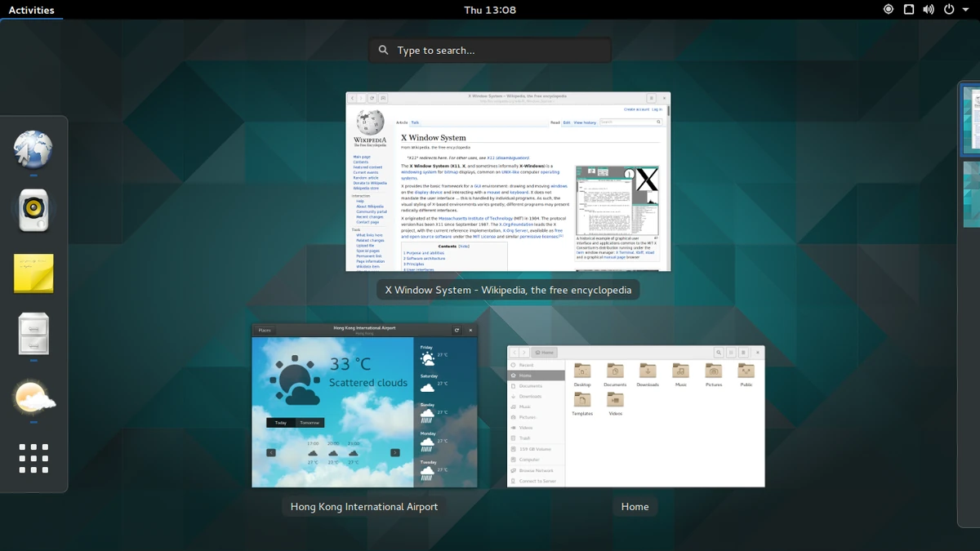980x551 pixels.
Task: Click the Type to search field
Action: click(x=489, y=50)
